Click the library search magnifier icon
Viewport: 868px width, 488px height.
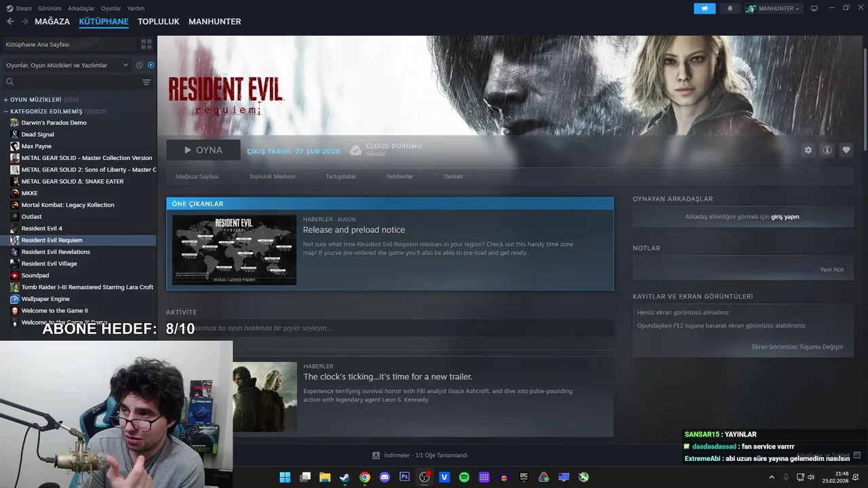tap(10, 82)
